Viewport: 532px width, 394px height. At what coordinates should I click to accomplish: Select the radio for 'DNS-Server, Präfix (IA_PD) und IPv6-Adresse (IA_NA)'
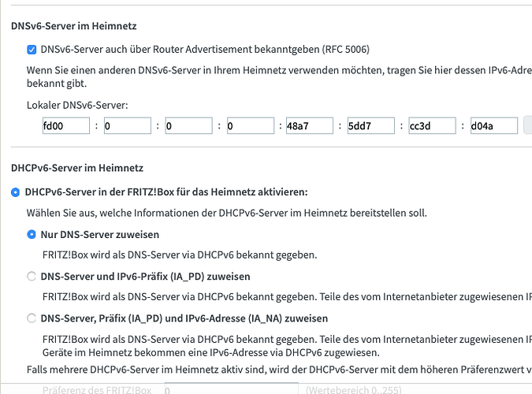click(32, 318)
